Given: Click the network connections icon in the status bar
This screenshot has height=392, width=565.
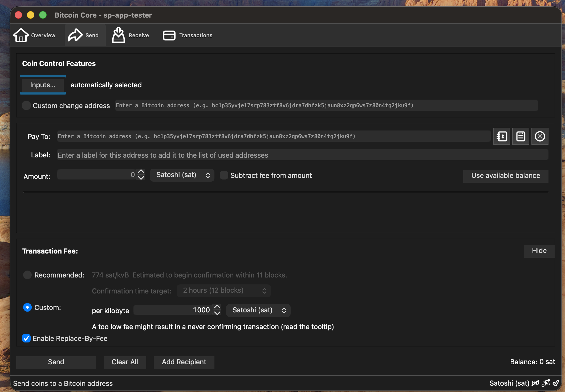Looking at the screenshot, I should coord(546,383).
